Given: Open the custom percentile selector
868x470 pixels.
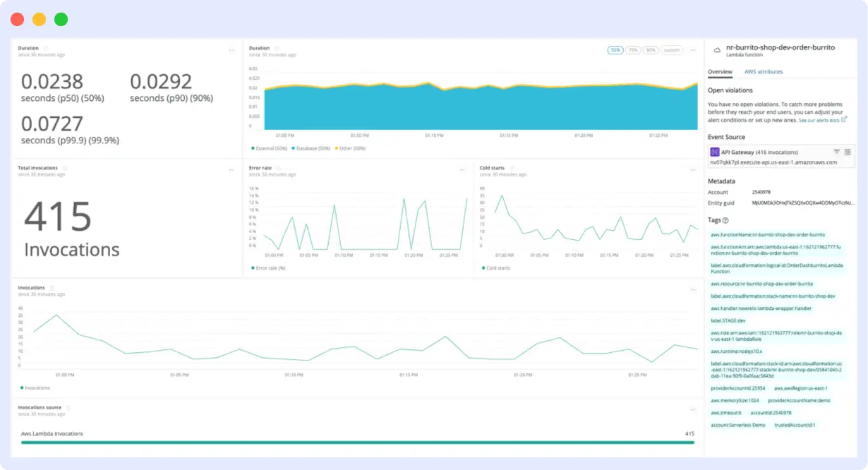Looking at the screenshot, I should 672,50.
